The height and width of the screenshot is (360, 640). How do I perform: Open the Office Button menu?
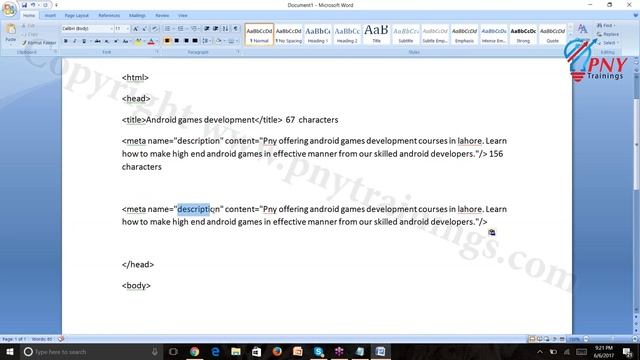(9, 9)
